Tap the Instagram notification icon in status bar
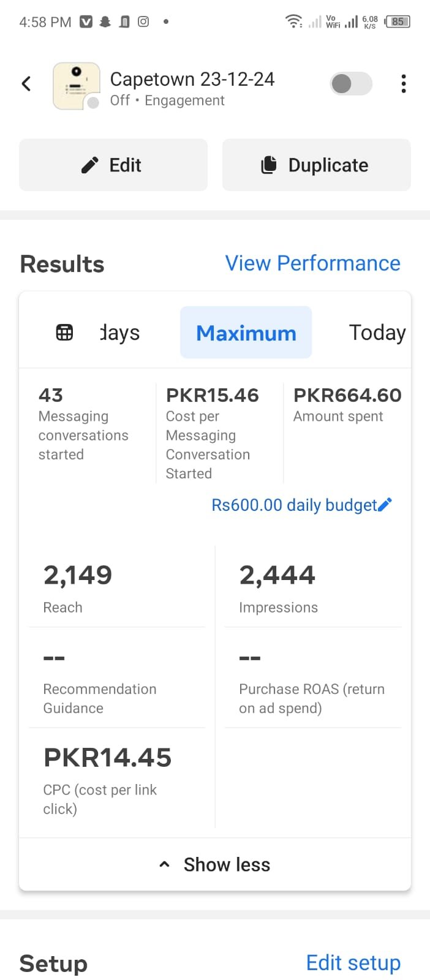Image resolution: width=430 pixels, height=980 pixels. pos(143,22)
